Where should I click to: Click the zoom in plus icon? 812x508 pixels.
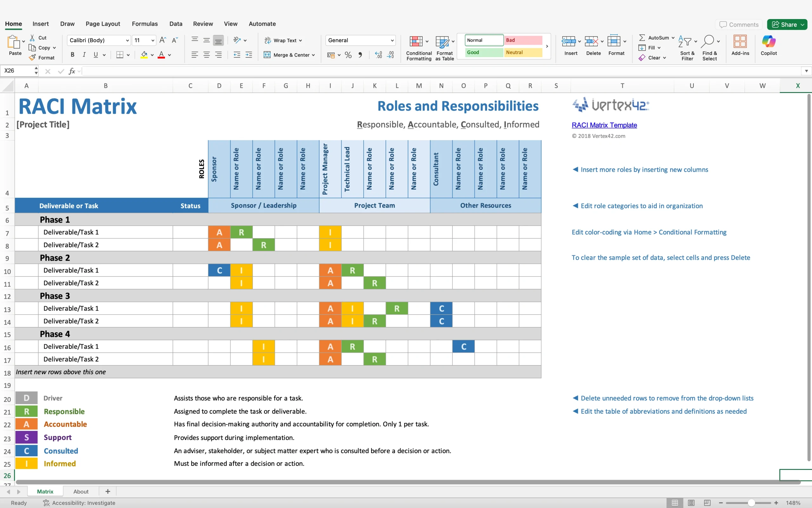pyautogui.click(x=776, y=503)
